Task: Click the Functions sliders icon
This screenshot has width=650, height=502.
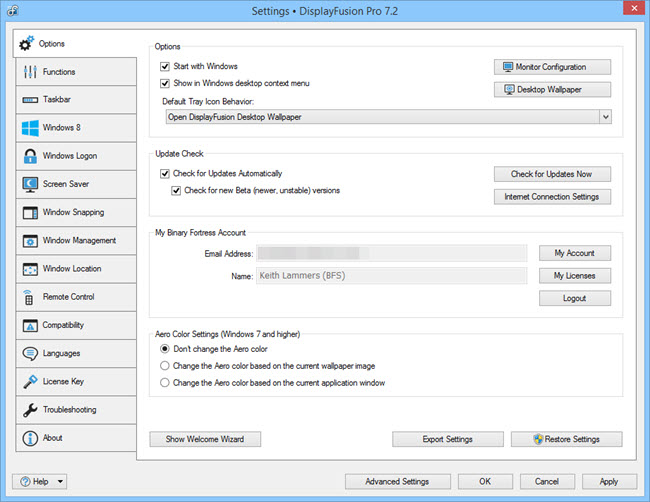Action: point(30,72)
